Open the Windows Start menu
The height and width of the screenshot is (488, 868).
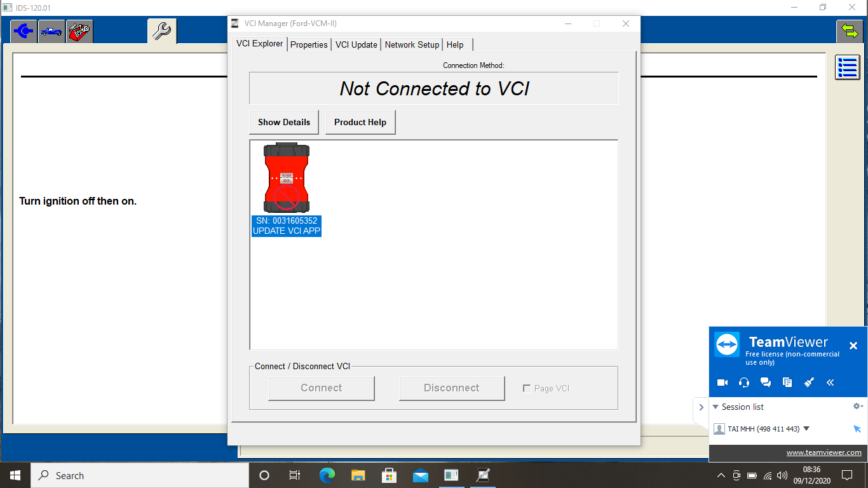pos(15,475)
